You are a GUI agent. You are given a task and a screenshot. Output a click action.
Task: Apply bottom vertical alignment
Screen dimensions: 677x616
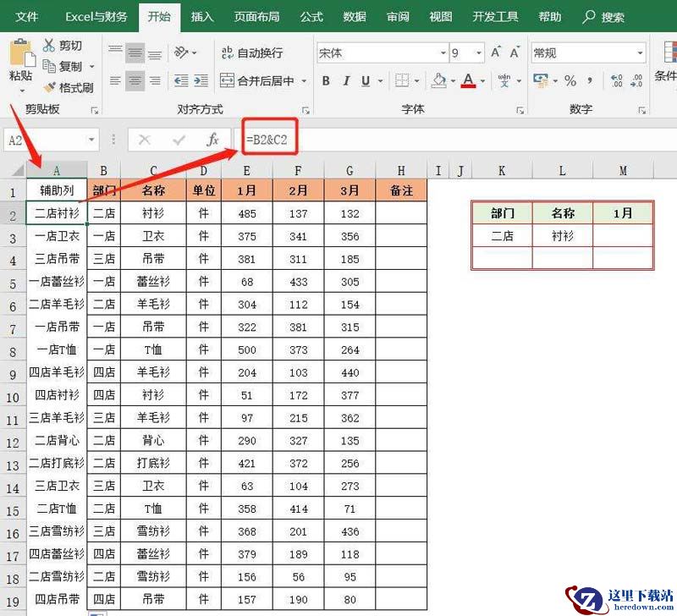[155, 53]
